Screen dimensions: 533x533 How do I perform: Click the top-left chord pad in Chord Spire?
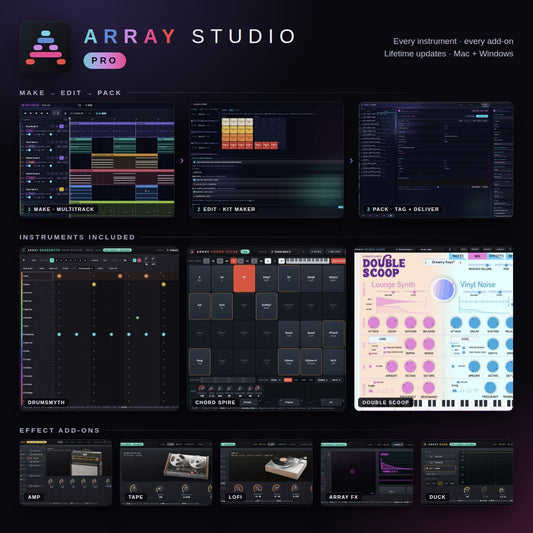[200, 278]
